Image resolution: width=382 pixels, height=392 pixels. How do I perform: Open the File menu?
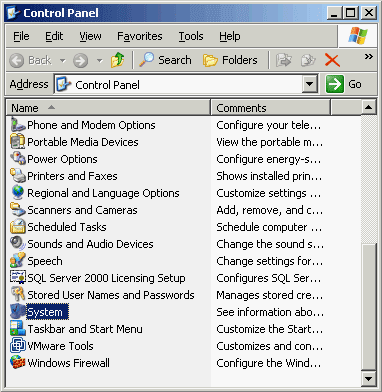pos(21,36)
